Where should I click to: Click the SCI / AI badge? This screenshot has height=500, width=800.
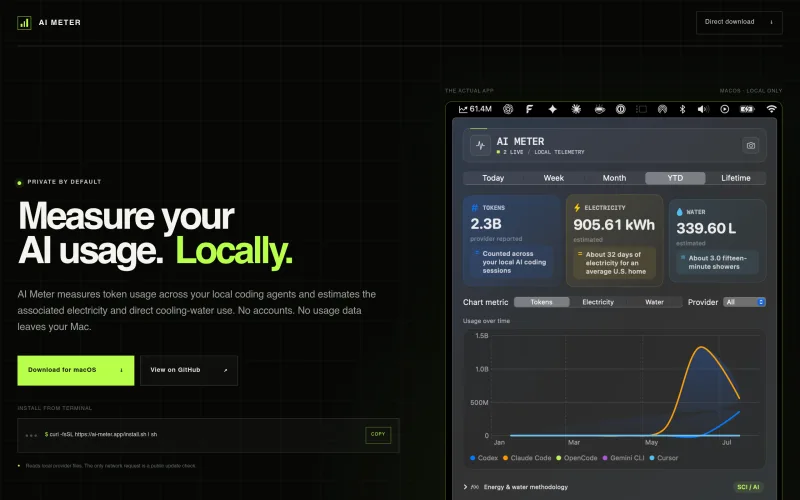[x=748, y=487]
